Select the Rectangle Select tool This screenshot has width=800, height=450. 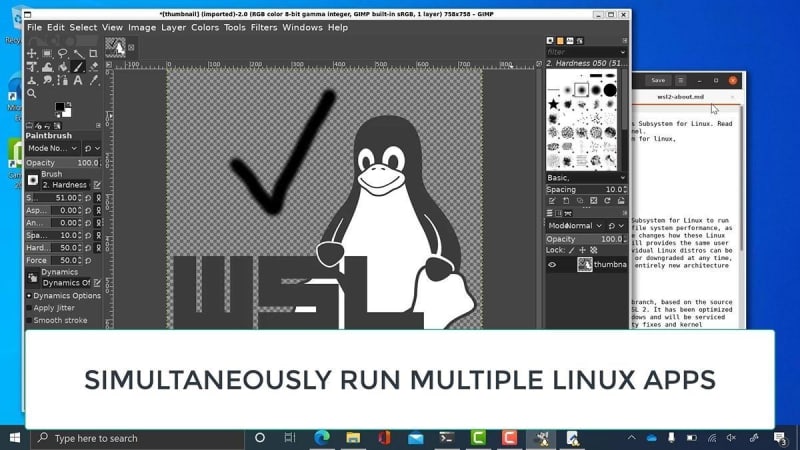(47, 53)
